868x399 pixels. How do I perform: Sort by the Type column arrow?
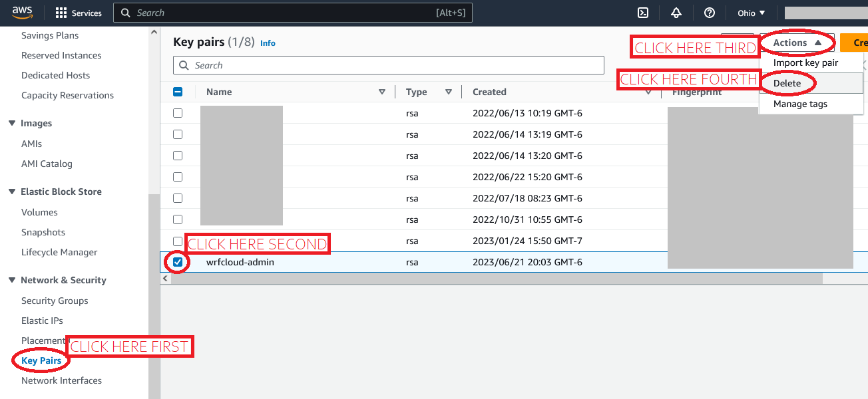pyautogui.click(x=449, y=92)
